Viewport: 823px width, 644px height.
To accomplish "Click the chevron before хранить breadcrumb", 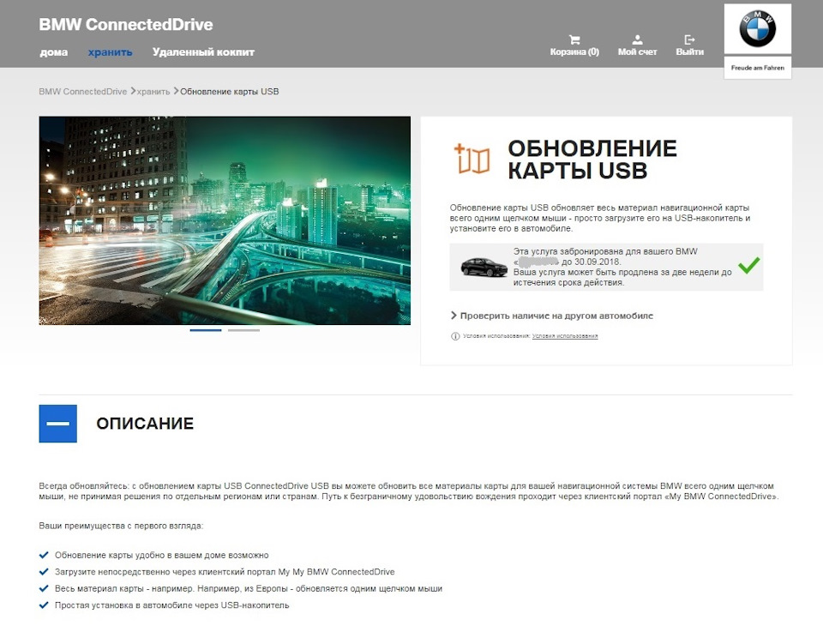I will pyautogui.click(x=133, y=91).
